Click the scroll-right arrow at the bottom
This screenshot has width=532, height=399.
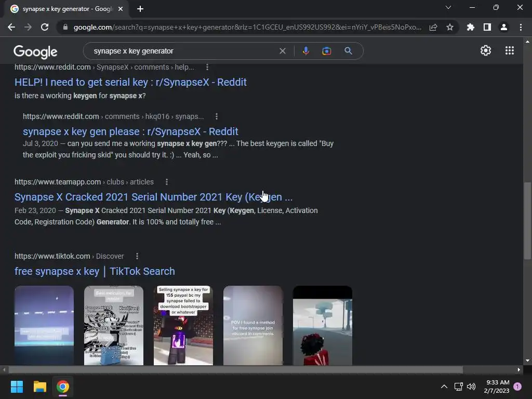(x=519, y=369)
